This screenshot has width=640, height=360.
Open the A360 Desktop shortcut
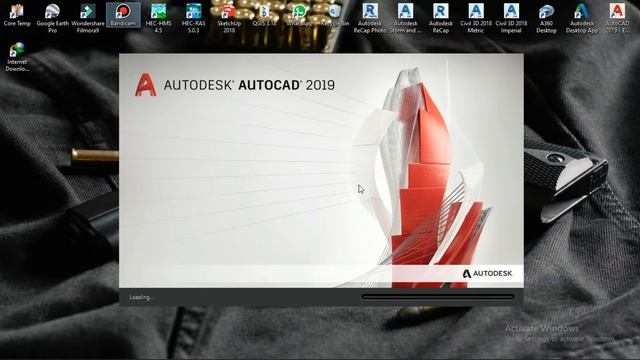(547, 18)
